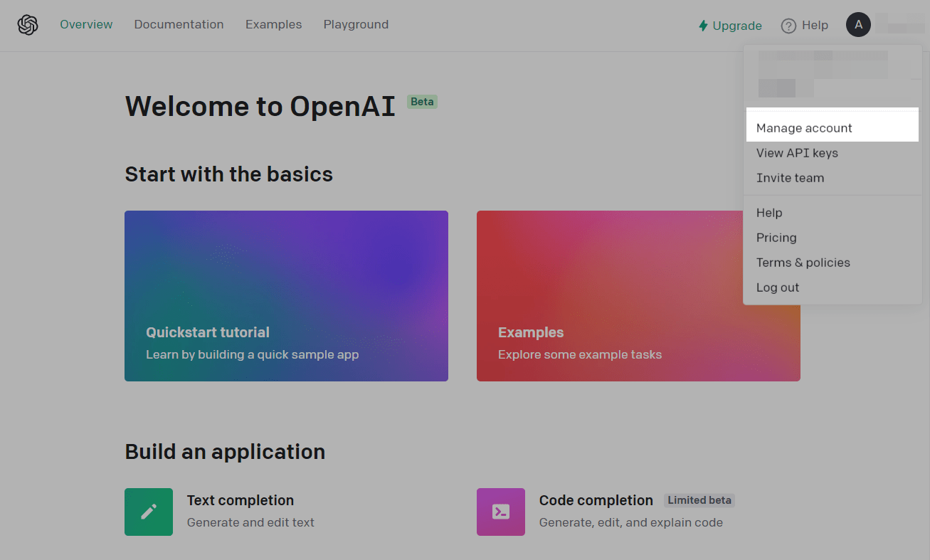Go to the Playground tab
The height and width of the screenshot is (560, 930).
356,25
